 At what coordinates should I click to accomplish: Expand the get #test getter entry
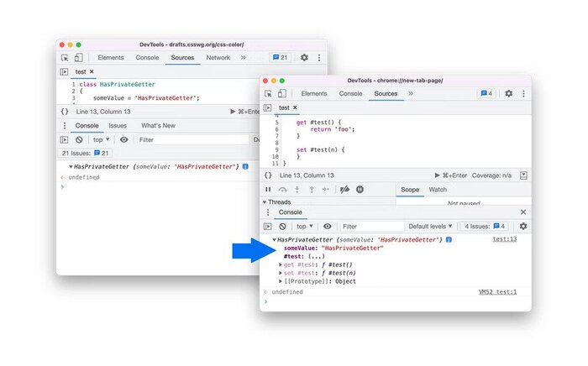coord(281,264)
